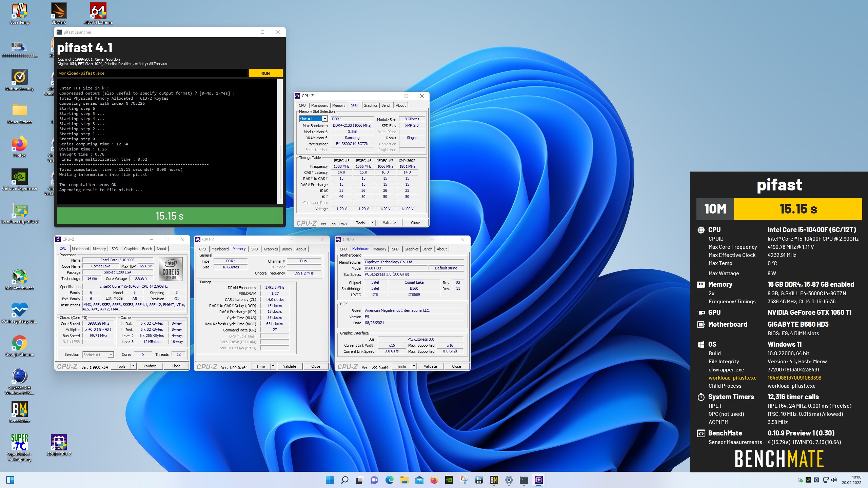Image resolution: width=868 pixels, height=488 pixels.
Task: Open Tools dropdown arrow in CPU tab window
Action: (x=133, y=366)
